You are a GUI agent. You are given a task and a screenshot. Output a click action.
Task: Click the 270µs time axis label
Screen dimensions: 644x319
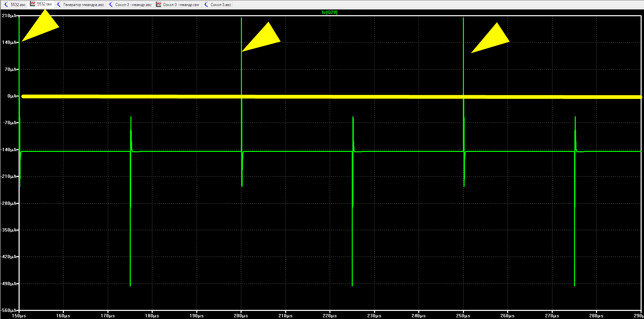[552, 316]
